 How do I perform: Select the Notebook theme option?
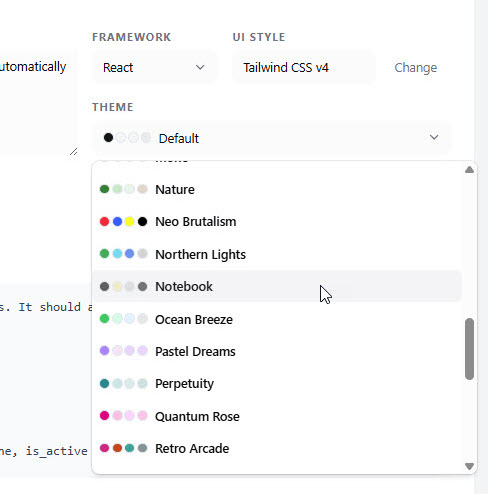[277, 286]
